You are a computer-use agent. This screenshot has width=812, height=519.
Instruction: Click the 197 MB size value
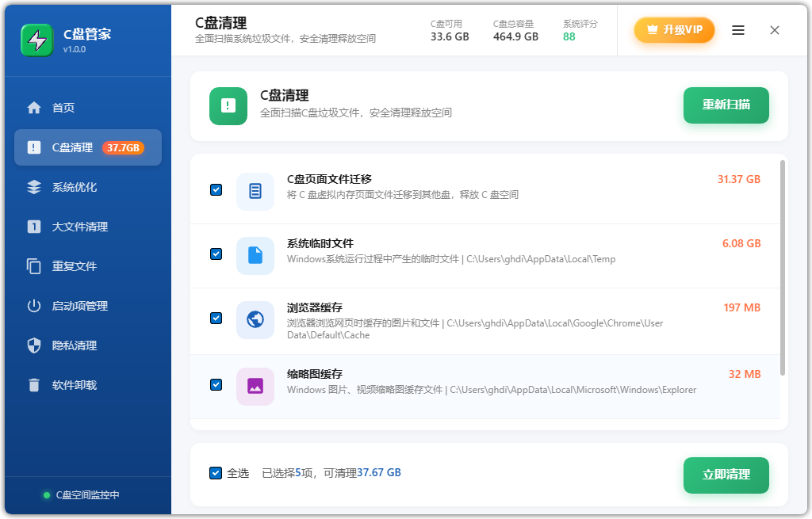point(742,308)
